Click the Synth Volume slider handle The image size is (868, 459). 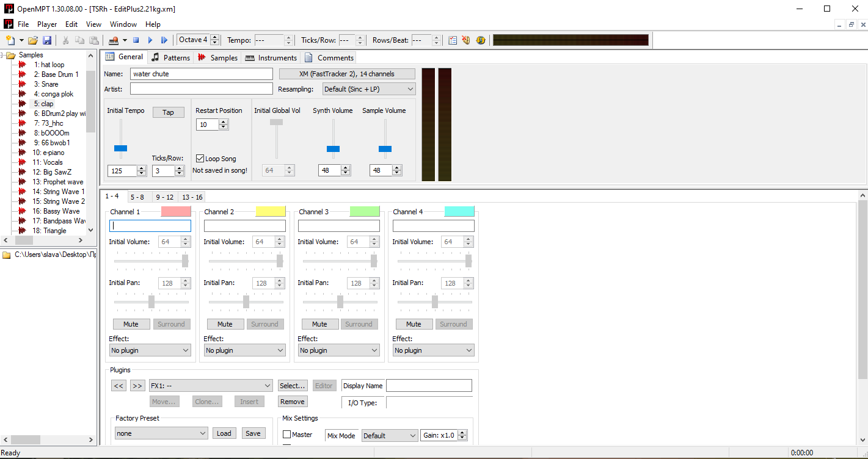[333, 149]
